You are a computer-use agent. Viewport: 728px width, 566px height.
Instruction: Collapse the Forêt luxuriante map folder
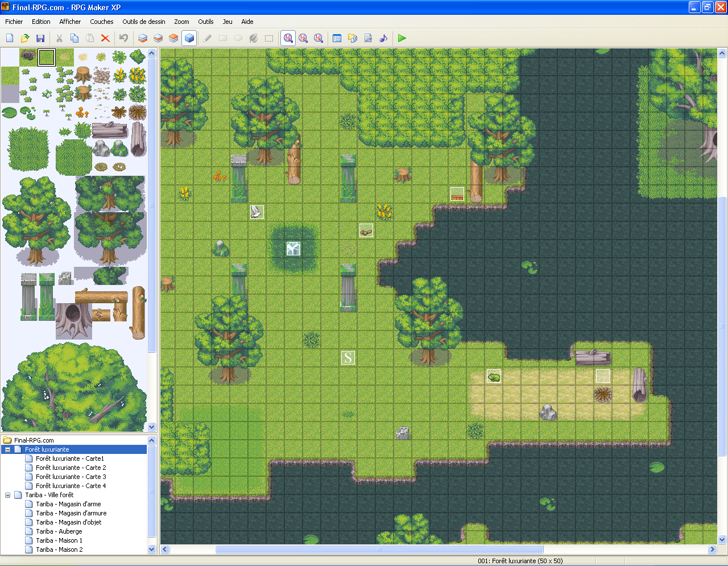click(8, 449)
